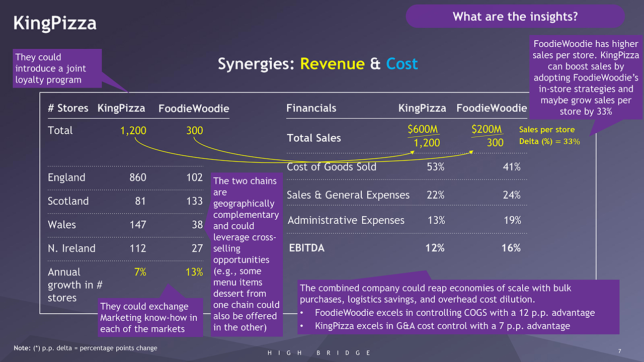Image resolution: width=644 pixels, height=362 pixels.
Task: Click KingPizza total stores value 1,200
Action: coord(133,131)
